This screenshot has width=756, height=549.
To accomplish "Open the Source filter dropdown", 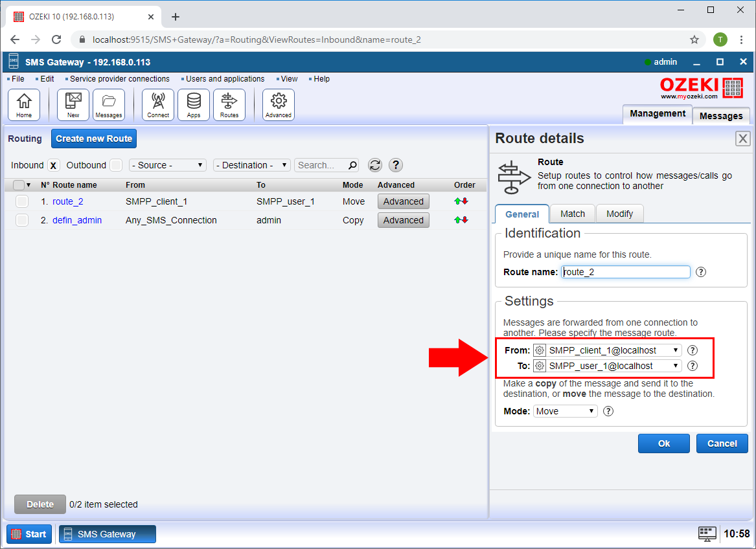I will click(168, 165).
